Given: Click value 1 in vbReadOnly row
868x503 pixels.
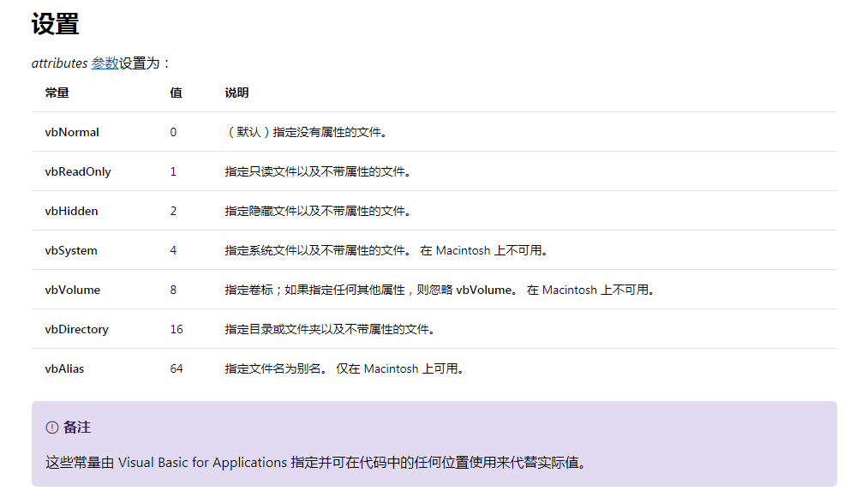Looking at the screenshot, I should coord(173,171).
